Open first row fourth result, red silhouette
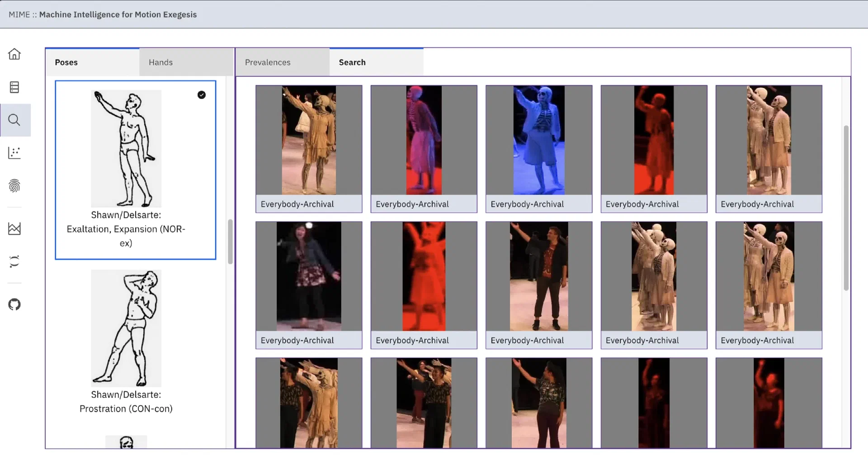 [654, 149]
